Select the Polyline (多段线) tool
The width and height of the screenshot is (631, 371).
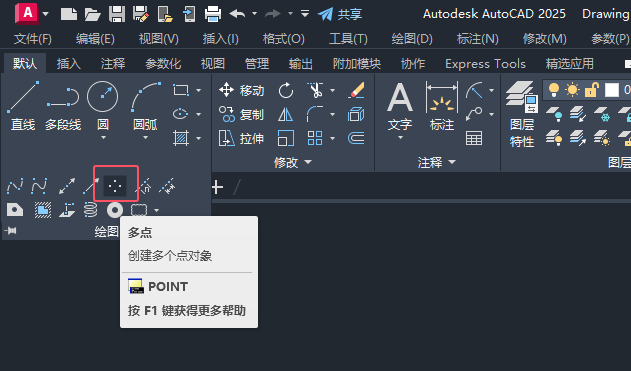coord(63,106)
